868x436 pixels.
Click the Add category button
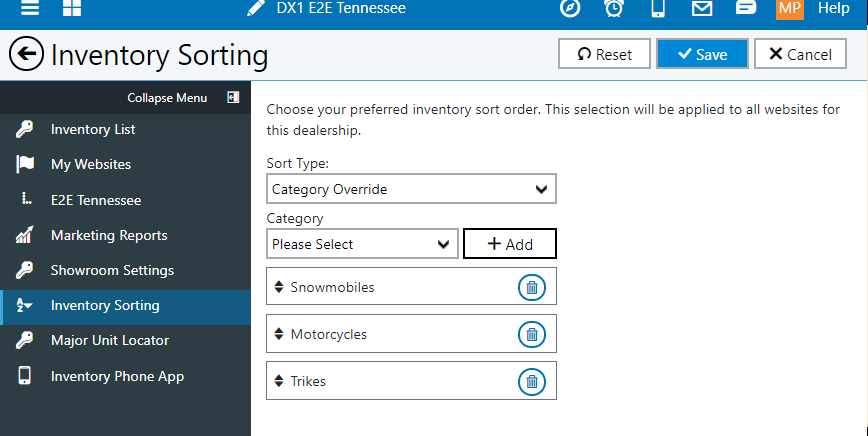(x=510, y=244)
